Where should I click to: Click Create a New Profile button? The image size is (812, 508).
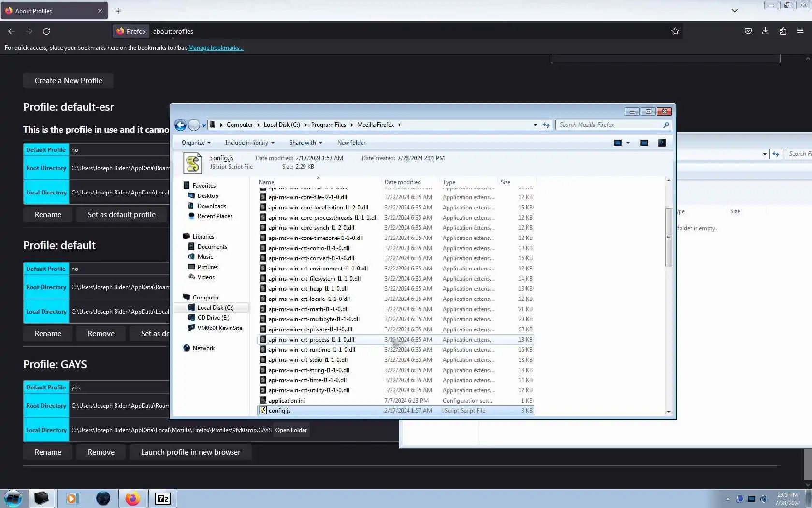pyautogui.click(x=68, y=81)
